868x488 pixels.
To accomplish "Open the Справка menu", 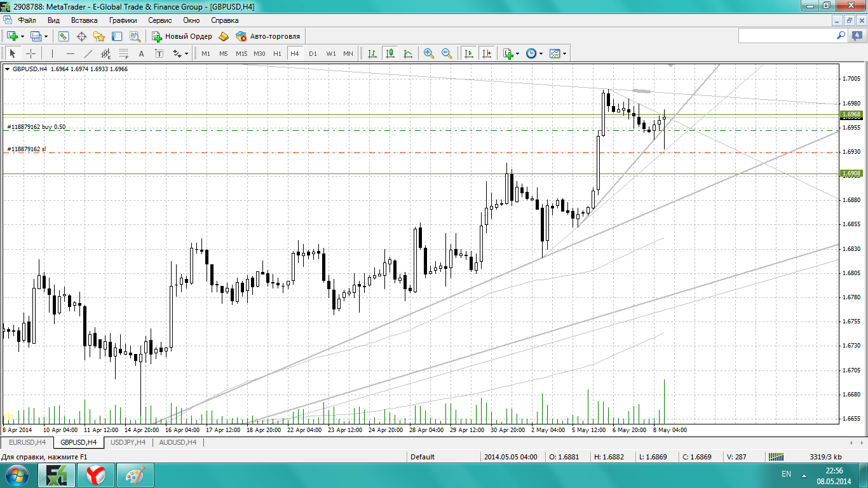I will click(x=225, y=20).
